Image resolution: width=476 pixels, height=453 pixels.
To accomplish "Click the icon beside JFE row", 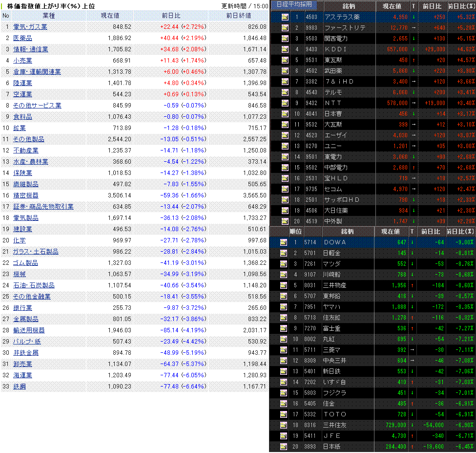I will click(285, 436).
